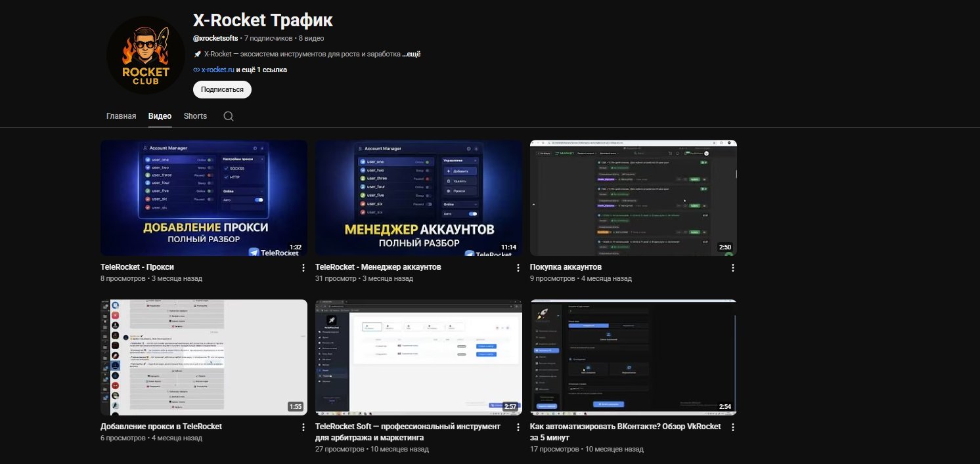Open more options for Покупка аккаунтов video

pos(732,268)
